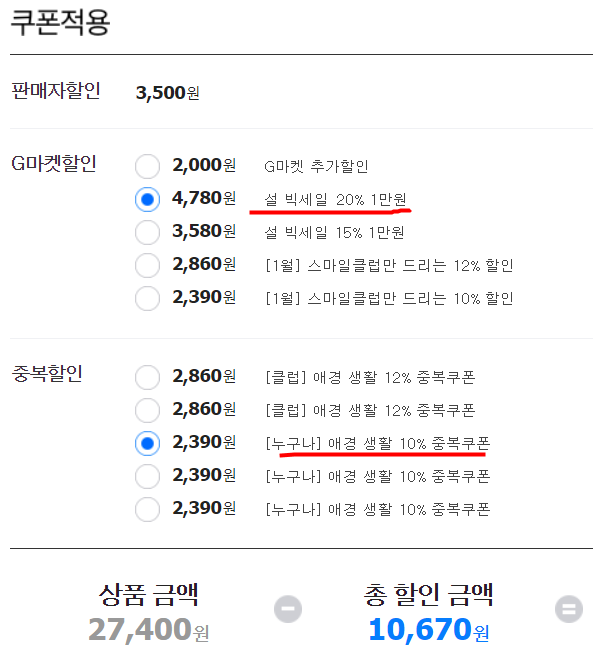Select the second [클럽] 애경 생활 12% radio button
The width and height of the screenshot is (593, 661).
[147, 410]
